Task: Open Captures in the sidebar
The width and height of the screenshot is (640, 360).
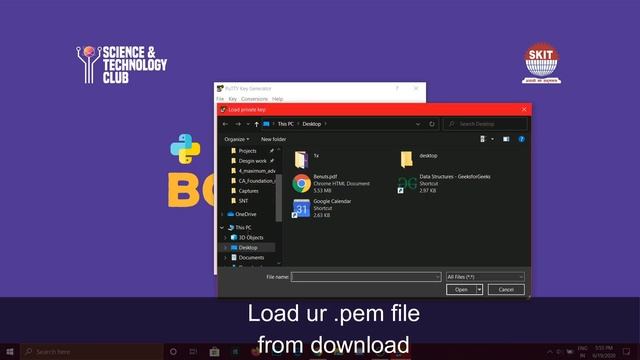Action: tap(248, 191)
